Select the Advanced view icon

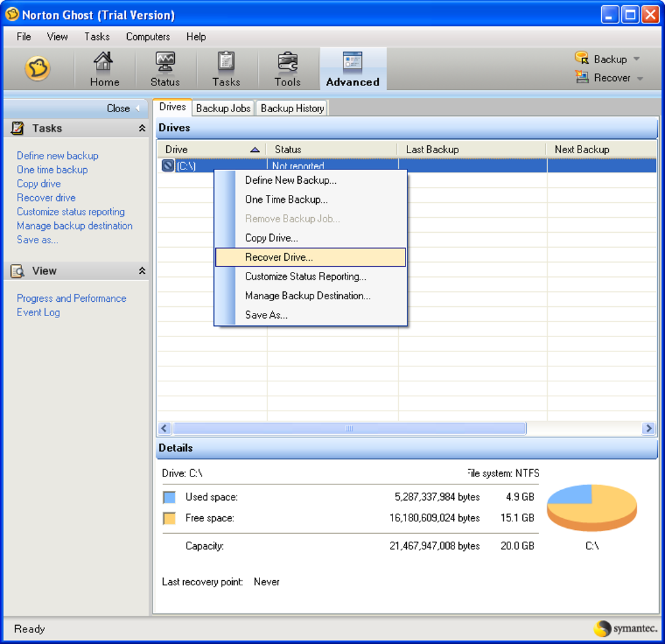[353, 61]
